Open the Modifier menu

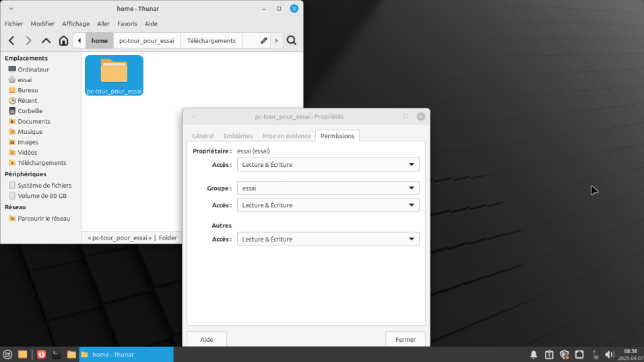tap(42, 24)
